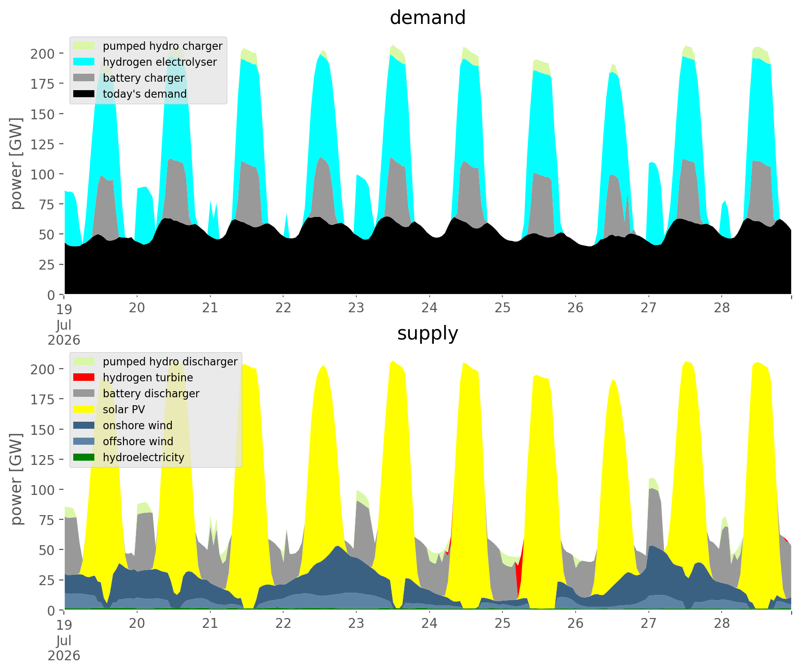Click the "pumped hydro charger" legend label

162,46
